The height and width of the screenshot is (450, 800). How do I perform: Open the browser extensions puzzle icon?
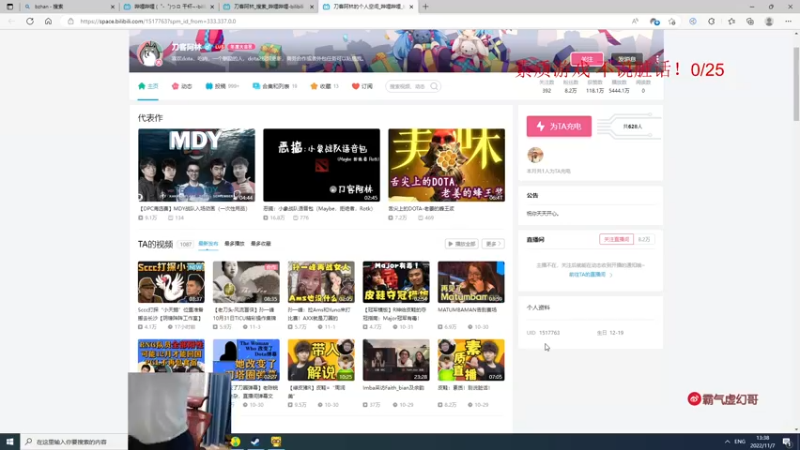[x=712, y=21]
